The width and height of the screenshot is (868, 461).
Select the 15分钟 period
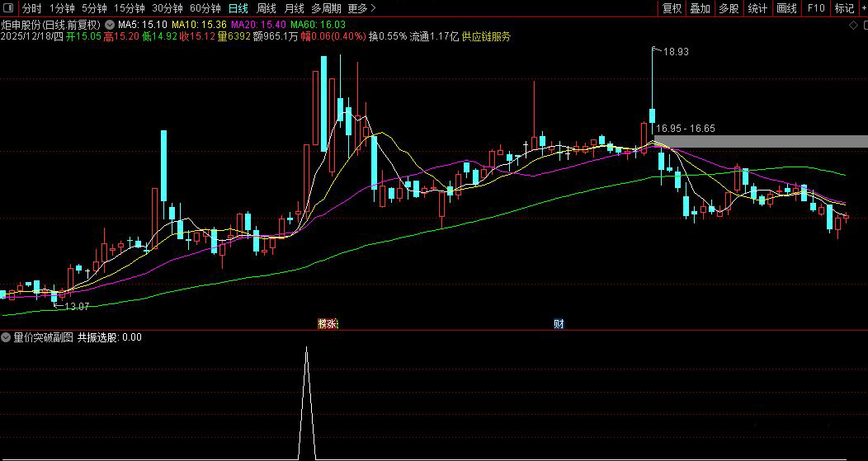coord(129,8)
